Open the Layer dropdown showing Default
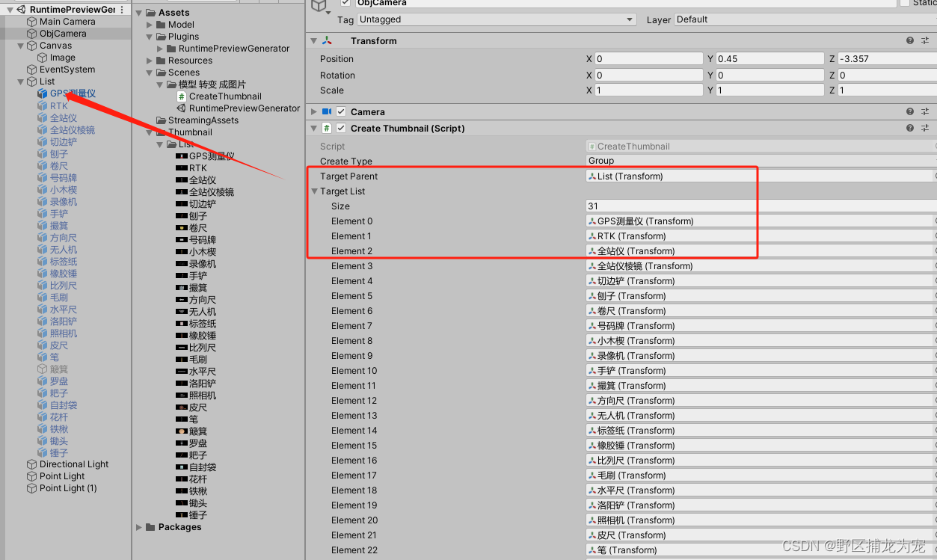This screenshot has height=560, width=937. (805, 19)
